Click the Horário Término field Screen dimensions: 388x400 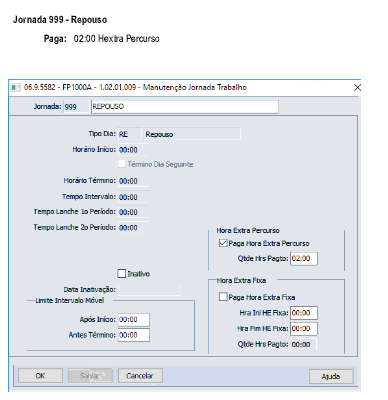click(x=134, y=181)
